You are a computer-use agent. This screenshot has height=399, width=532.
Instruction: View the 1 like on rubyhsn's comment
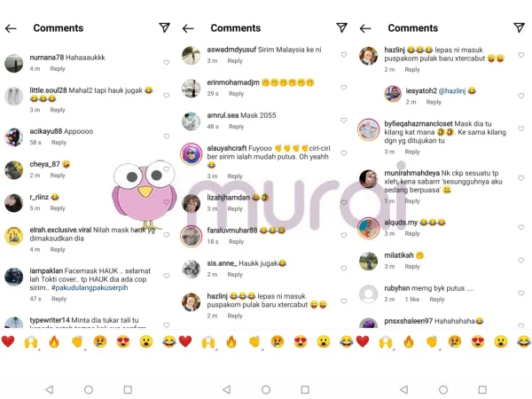[412, 300]
